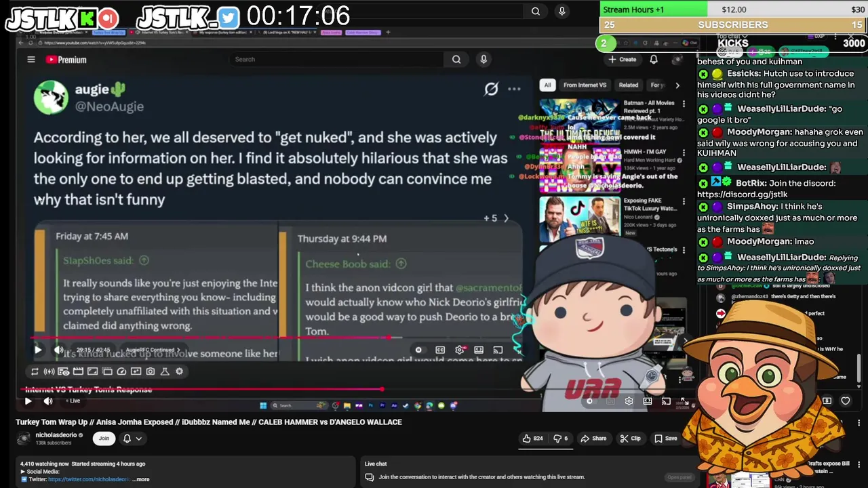Open the nicholasdeorio channel name link

click(x=56, y=435)
